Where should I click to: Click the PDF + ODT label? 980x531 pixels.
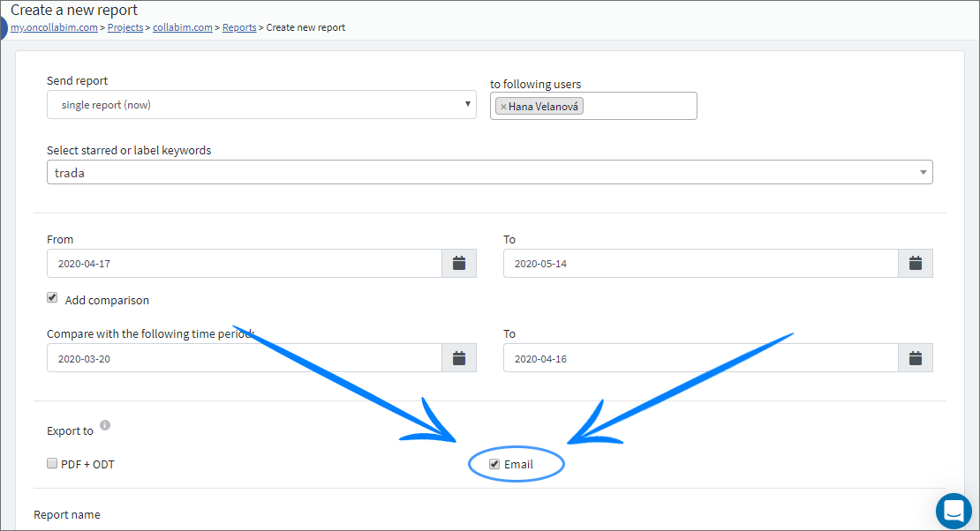click(x=87, y=464)
